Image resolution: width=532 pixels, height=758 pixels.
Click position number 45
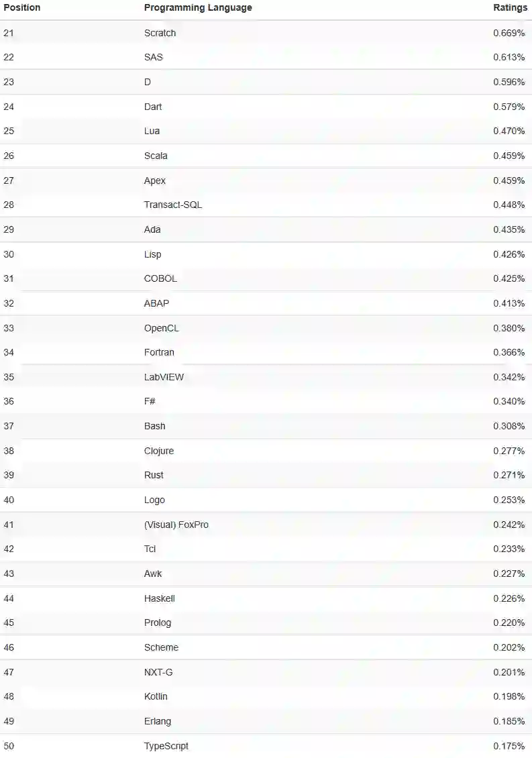pyautogui.click(x=9, y=622)
